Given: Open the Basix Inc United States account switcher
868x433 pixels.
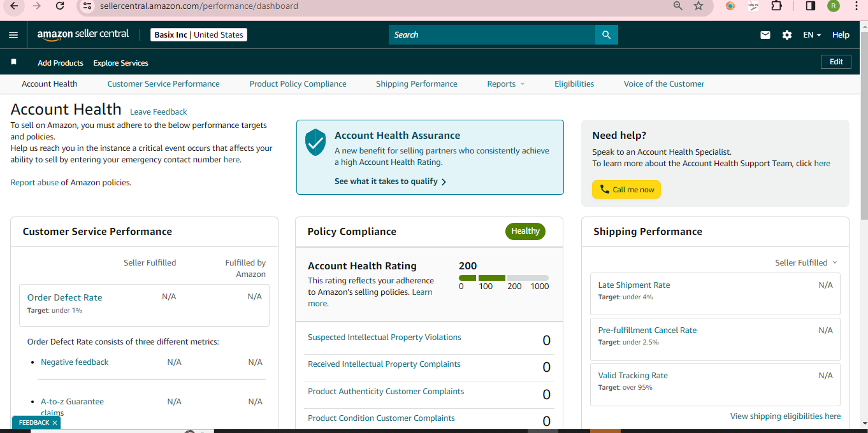Looking at the screenshot, I should point(199,35).
